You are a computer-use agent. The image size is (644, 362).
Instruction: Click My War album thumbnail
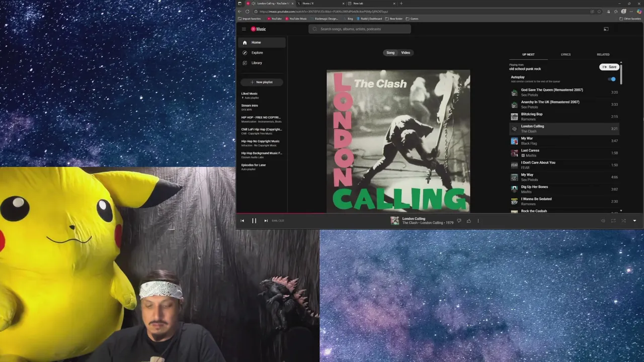coord(514,141)
